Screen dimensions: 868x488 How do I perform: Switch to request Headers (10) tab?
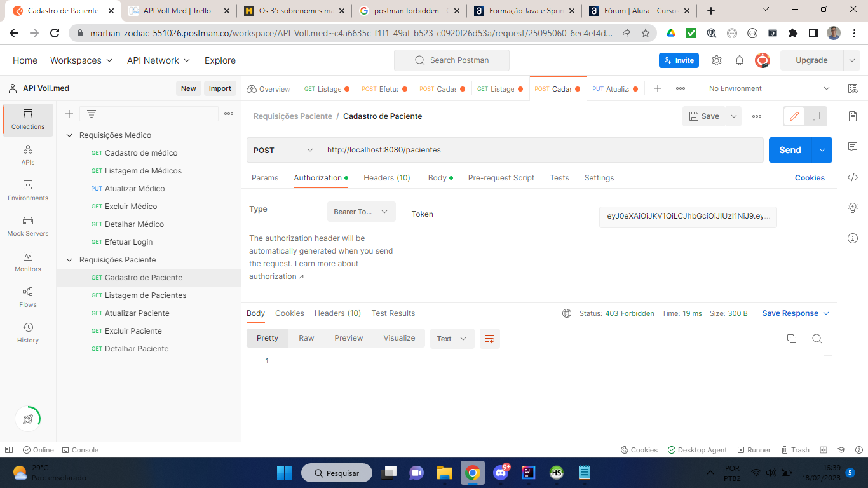point(387,178)
